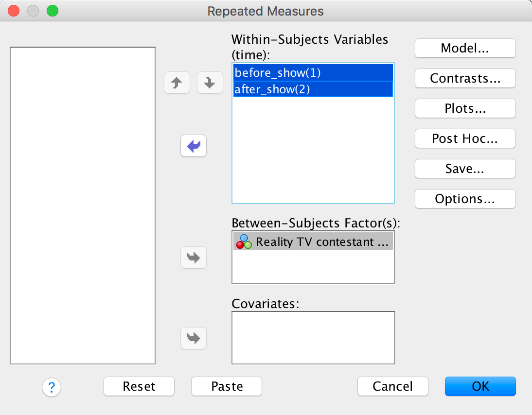The height and width of the screenshot is (415, 532).
Task: Click the nominal variable icon for Reality TV contestant
Action: pos(244,242)
